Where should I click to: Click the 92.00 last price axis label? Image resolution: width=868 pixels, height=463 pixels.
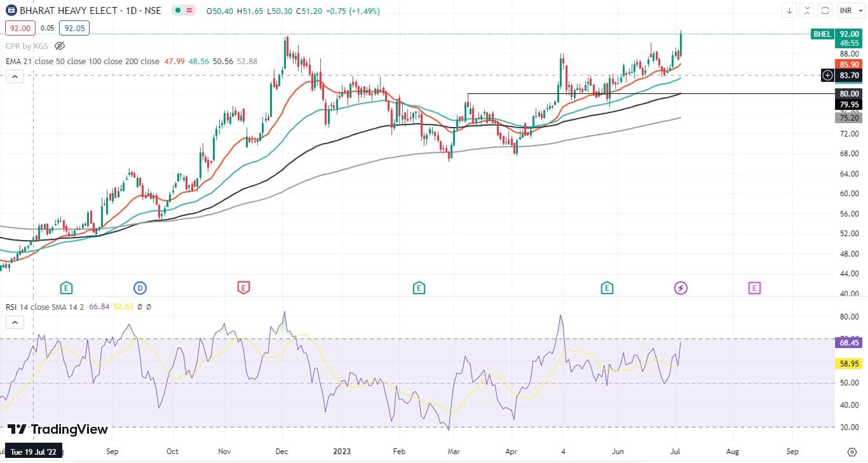click(x=850, y=34)
